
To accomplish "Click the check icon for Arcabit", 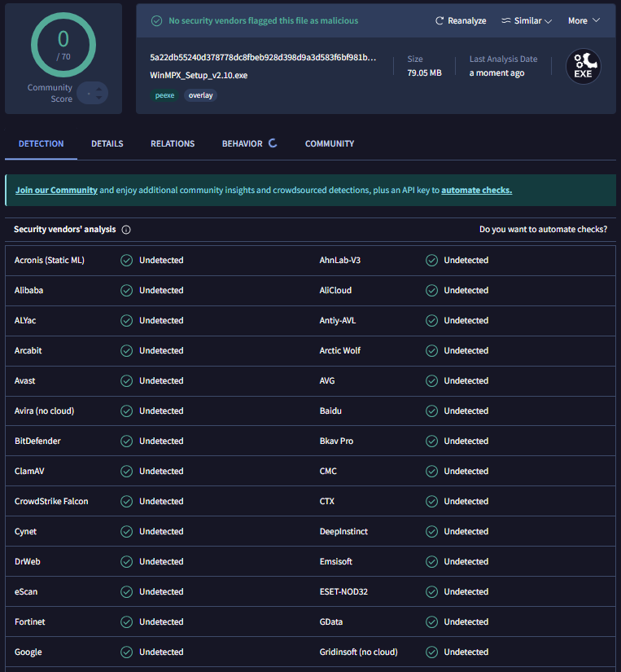I will click(x=126, y=350).
